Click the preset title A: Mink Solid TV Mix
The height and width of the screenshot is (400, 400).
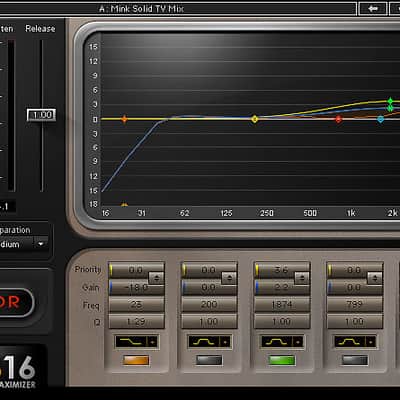(141, 9)
